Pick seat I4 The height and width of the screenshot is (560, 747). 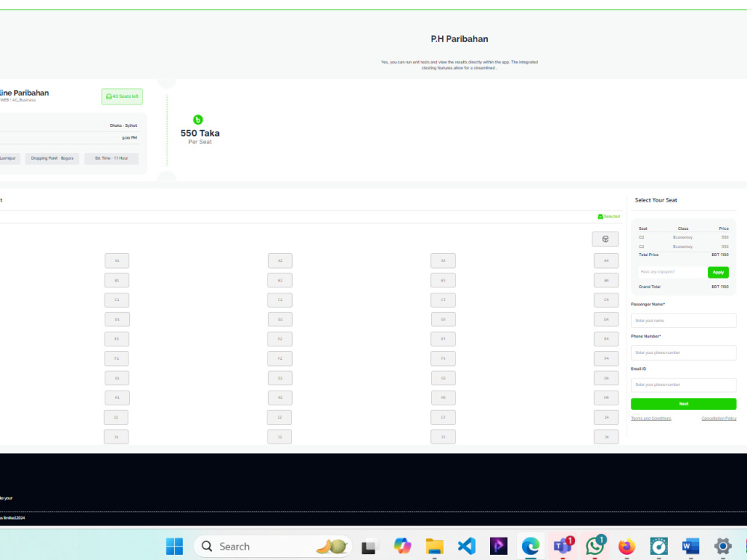tap(606, 417)
